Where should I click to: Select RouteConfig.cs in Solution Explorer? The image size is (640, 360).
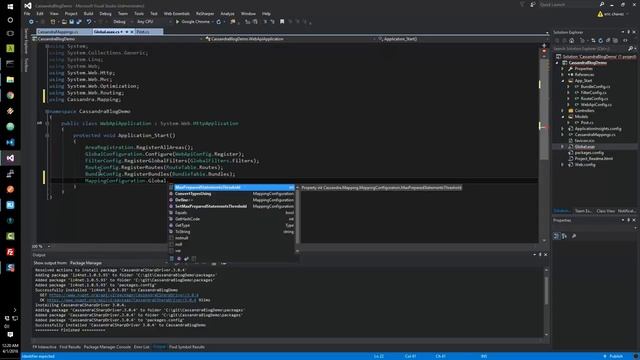pyautogui.click(x=594, y=98)
